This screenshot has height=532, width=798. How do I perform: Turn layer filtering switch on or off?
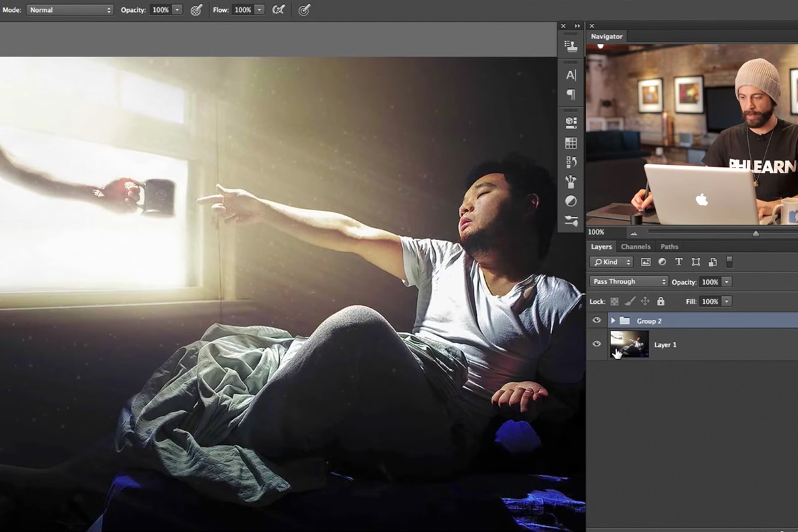coord(729,262)
